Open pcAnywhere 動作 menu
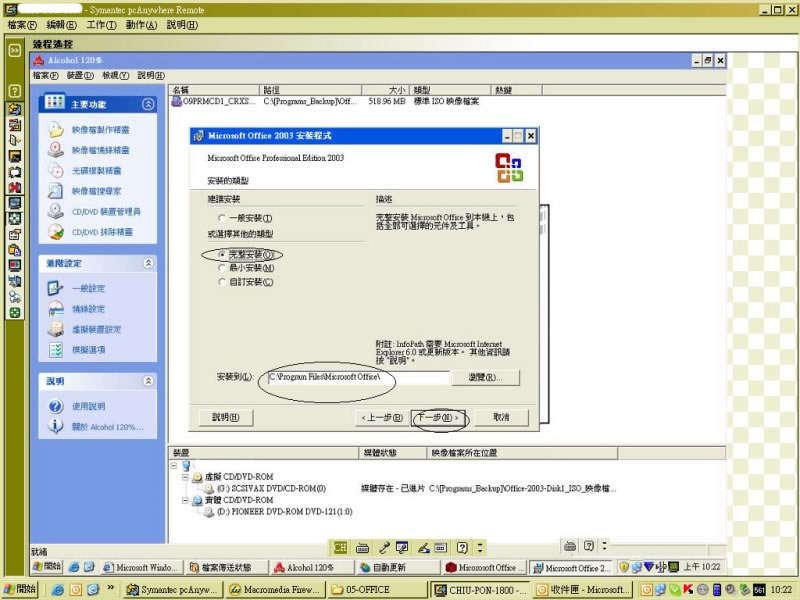The height and width of the screenshot is (600, 800). (141, 25)
